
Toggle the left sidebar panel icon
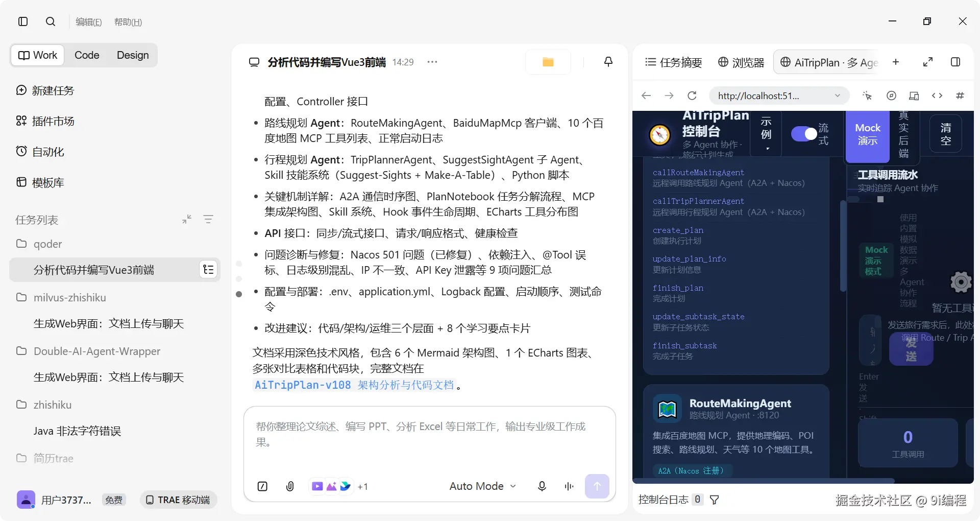23,21
